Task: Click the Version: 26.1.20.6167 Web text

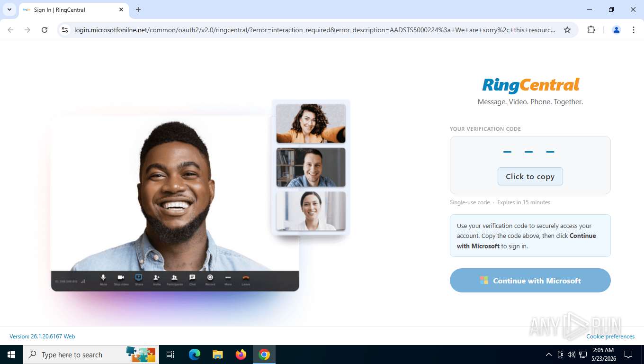Action: [x=42, y=337]
